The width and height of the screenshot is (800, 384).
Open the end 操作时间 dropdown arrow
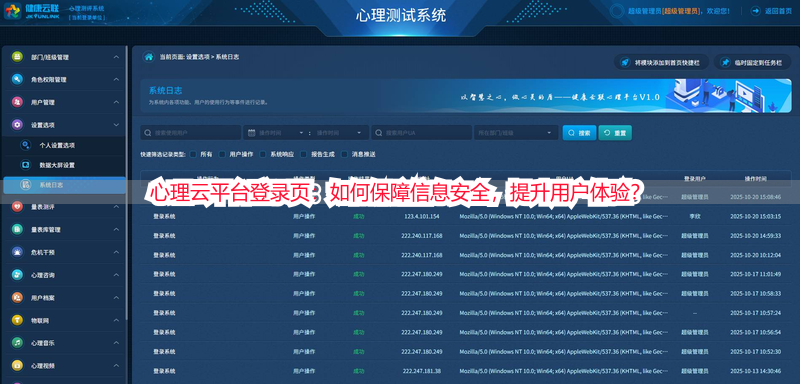(360, 133)
